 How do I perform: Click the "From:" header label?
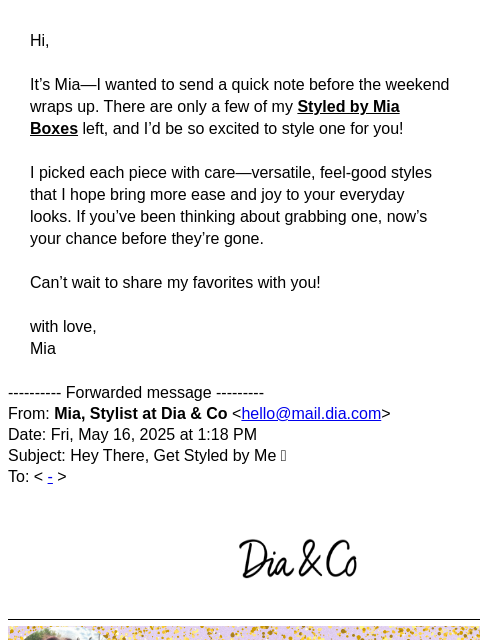(29, 413)
